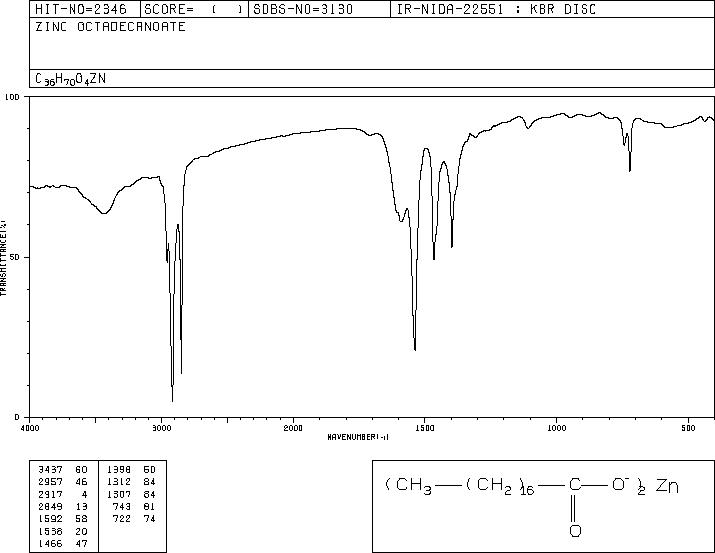Select the 1312 peak table entry
715x553 pixels.
(x=119, y=482)
